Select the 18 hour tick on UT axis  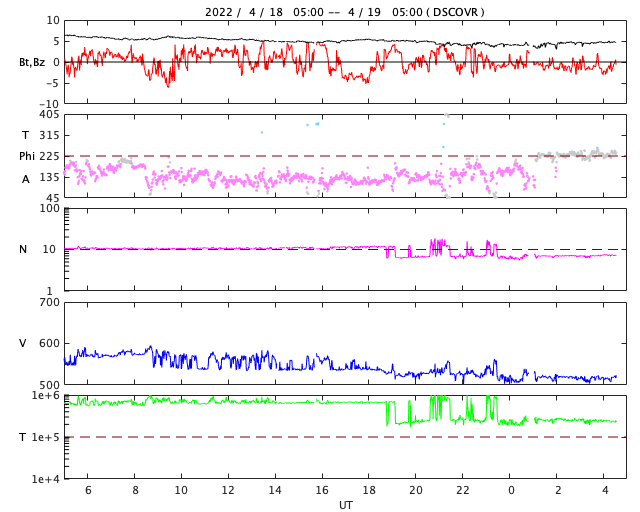(x=369, y=490)
